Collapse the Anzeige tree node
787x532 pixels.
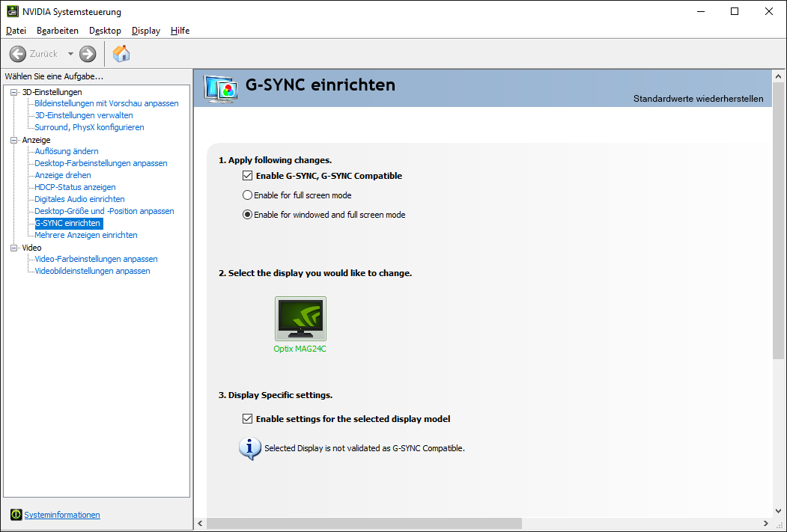(x=14, y=141)
